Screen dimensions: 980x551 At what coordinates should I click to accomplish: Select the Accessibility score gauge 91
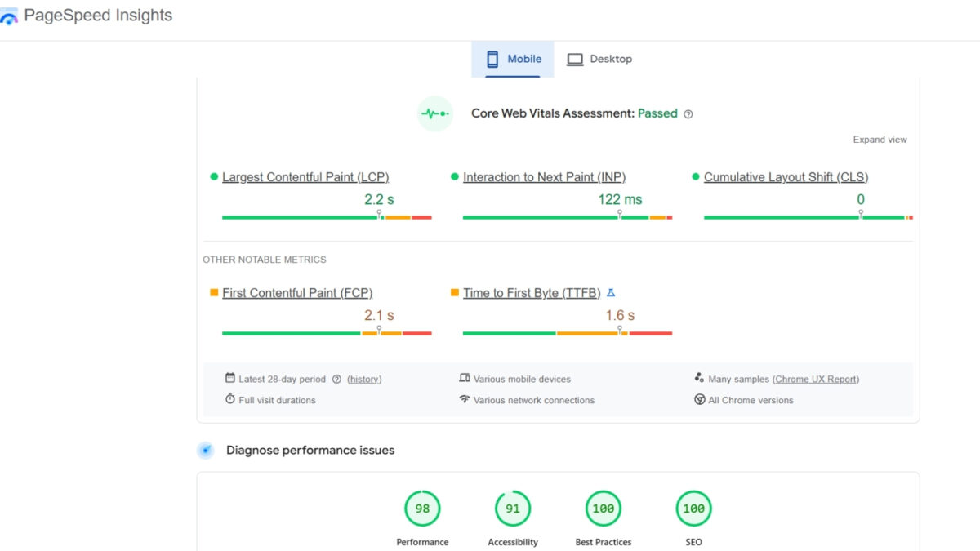(513, 509)
